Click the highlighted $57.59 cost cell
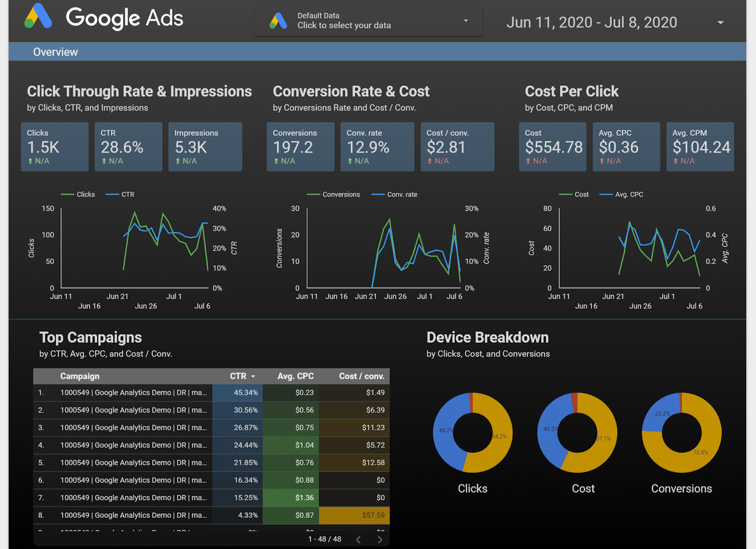Viewport: 756px width, 549px height. 354,515
